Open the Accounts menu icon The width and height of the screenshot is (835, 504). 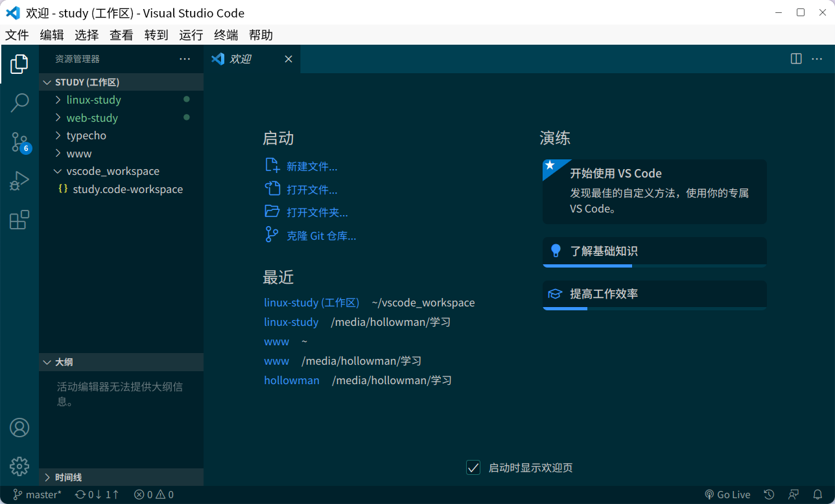pos(19,428)
